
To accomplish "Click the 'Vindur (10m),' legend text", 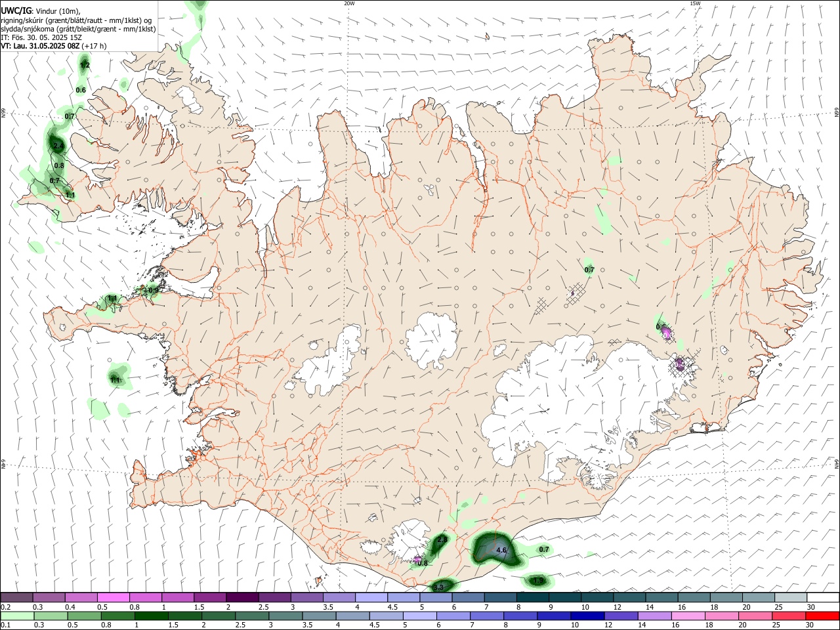I will point(58,11).
